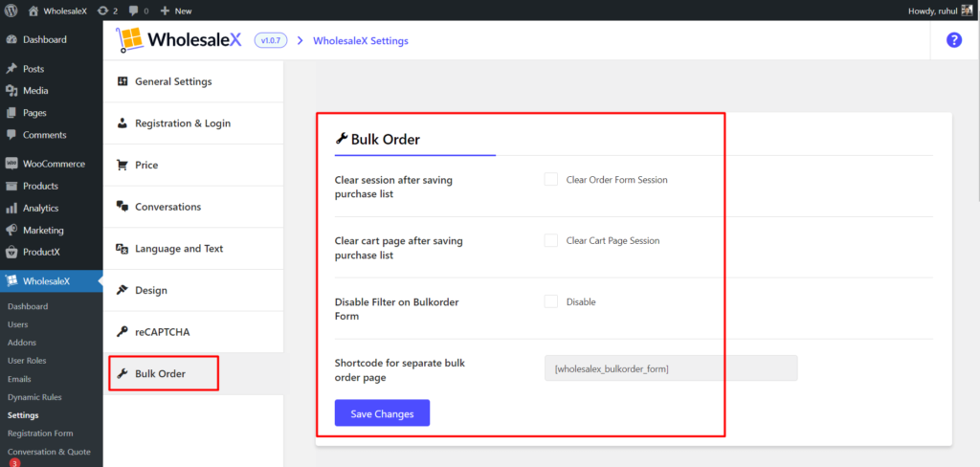The width and height of the screenshot is (980, 467).
Task: Click the WholesaleX Settings breadcrumb link
Action: [361, 40]
